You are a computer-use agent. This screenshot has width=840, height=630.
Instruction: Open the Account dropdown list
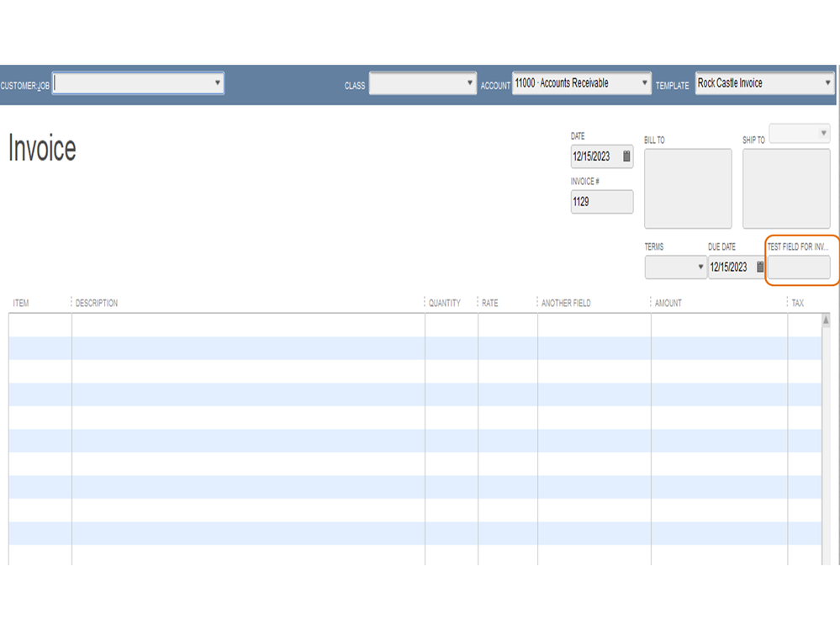pyautogui.click(x=644, y=83)
